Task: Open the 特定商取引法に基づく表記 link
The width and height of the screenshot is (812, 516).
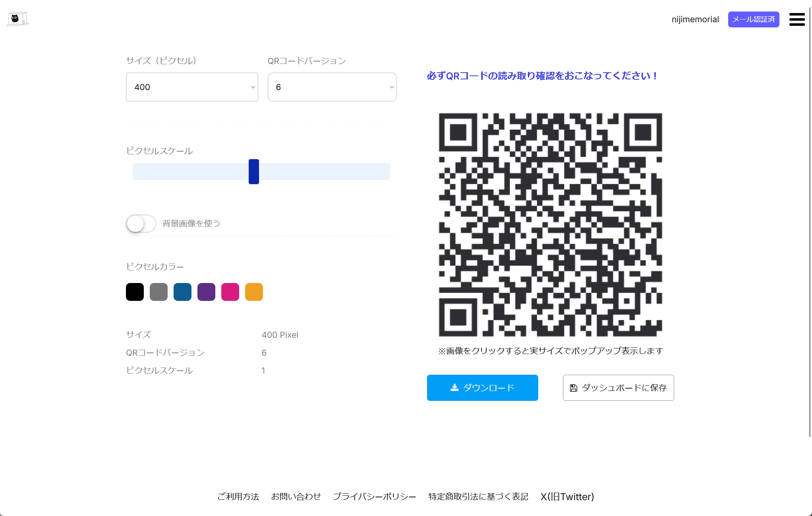Action: point(478,497)
